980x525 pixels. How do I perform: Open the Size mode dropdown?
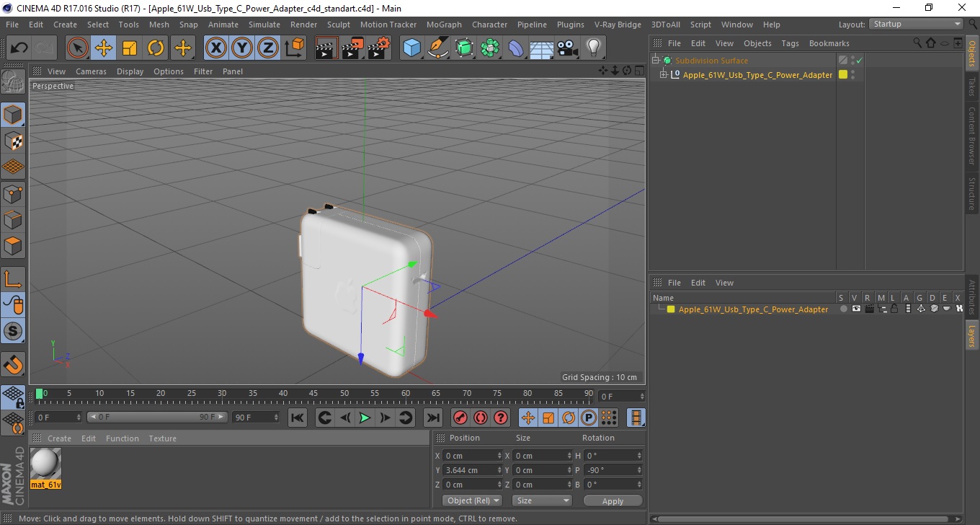(542, 500)
